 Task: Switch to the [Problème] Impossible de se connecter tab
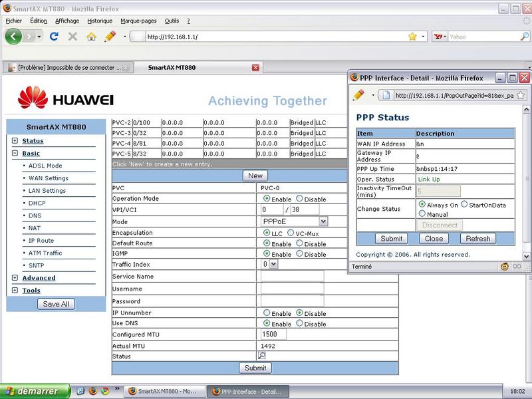(67, 68)
